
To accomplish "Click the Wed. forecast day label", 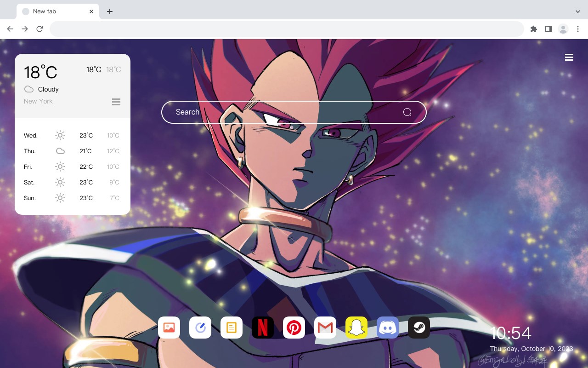I will coord(31,135).
